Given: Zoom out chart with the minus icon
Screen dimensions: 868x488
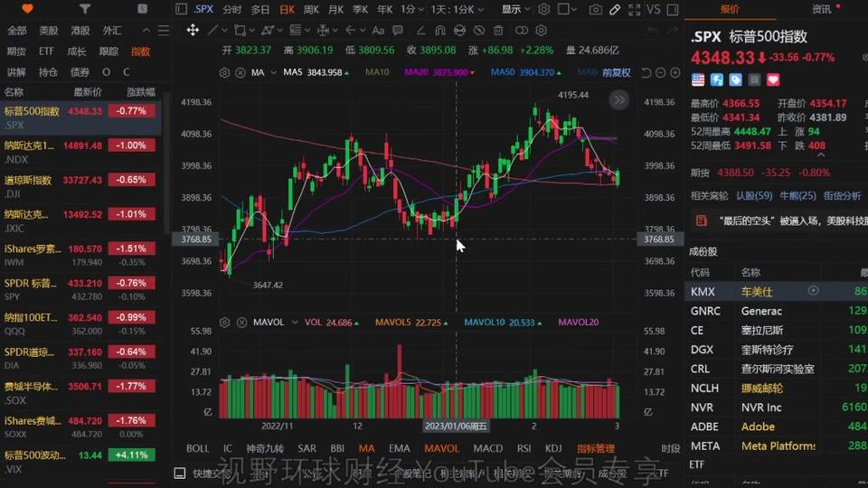Looking at the screenshot, I should (x=660, y=72).
